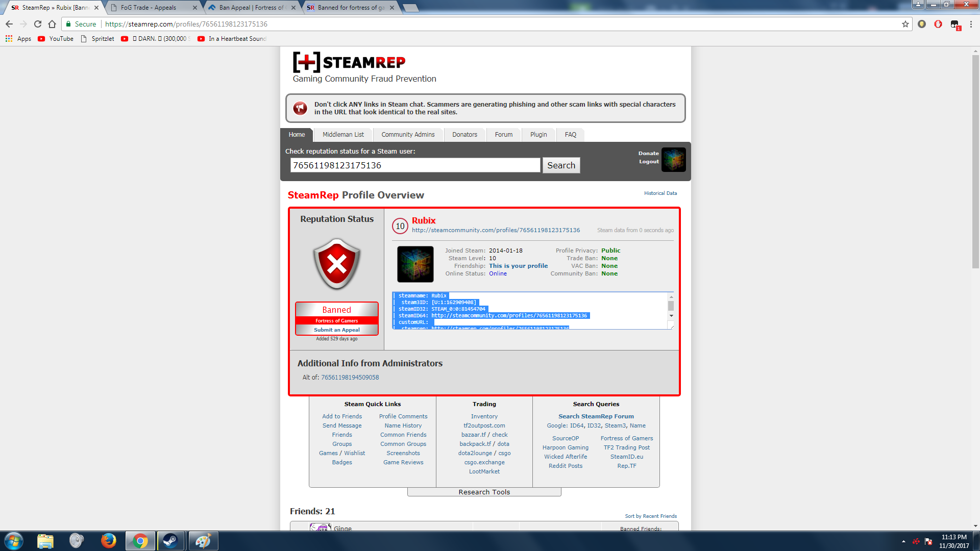This screenshot has width=980, height=551.
Task: Click Sort by Recent Friends link
Action: [x=651, y=516]
